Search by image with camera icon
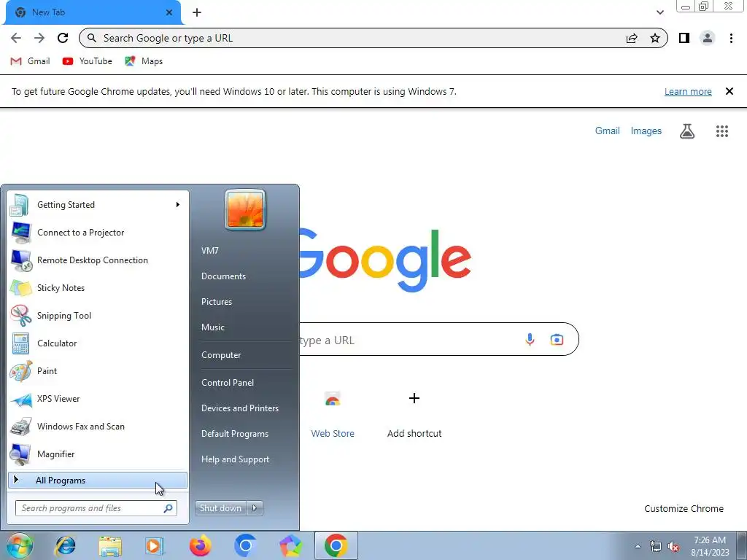The width and height of the screenshot is (747, 560). [557, 340]
